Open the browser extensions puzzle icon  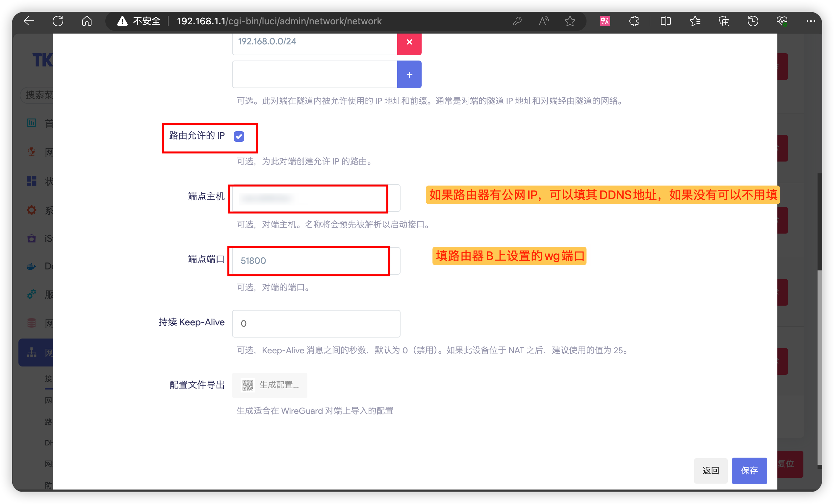click(x=634, y=21)
